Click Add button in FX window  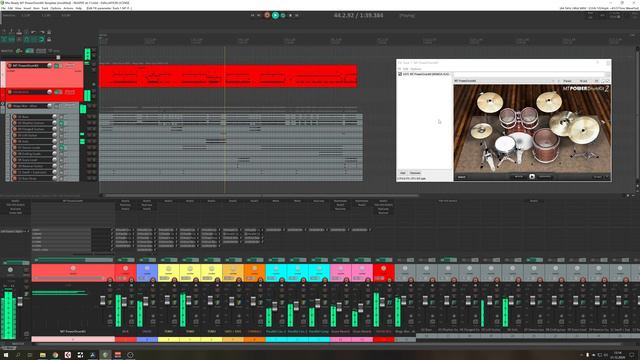tap(402, 173)
